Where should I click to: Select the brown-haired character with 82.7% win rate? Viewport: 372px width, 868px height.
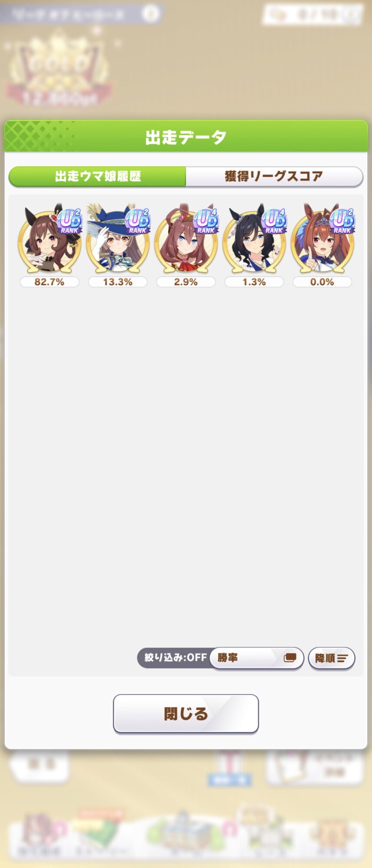tap(49, 241)
